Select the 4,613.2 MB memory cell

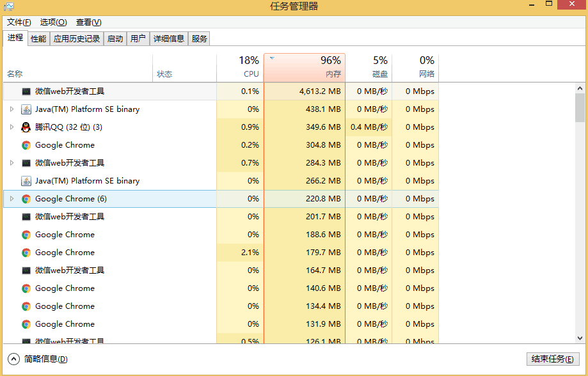(x=305, y=91)
